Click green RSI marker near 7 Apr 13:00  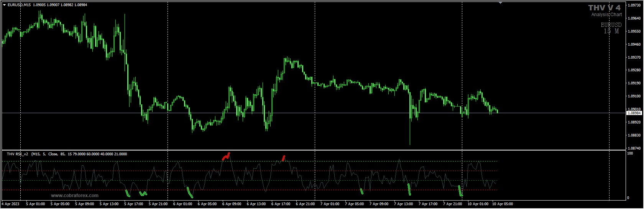point(409,189)
